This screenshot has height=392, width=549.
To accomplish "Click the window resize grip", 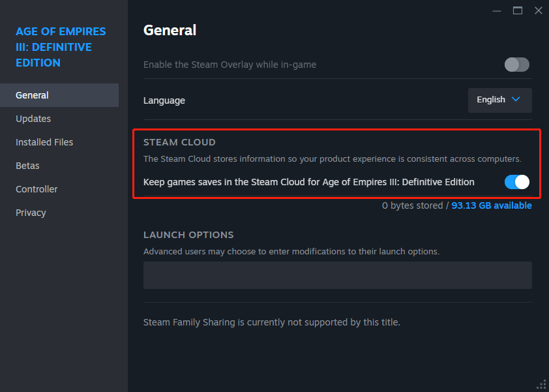I will pyautogui.click(x=542, y=385).
